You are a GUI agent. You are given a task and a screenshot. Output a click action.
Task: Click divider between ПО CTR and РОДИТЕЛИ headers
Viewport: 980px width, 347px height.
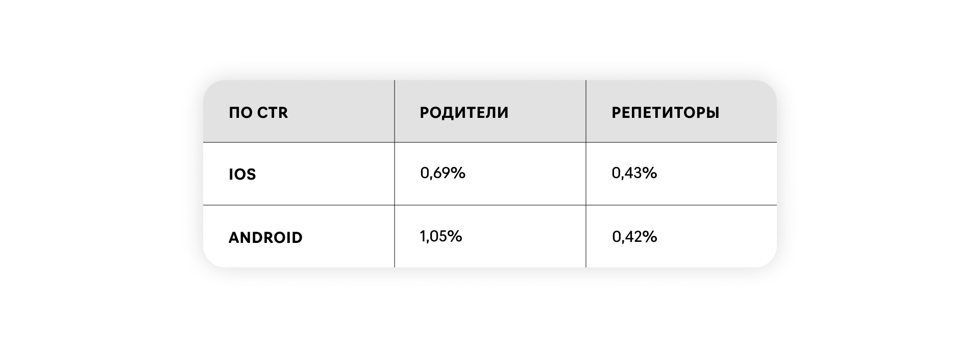pos(395,111)
